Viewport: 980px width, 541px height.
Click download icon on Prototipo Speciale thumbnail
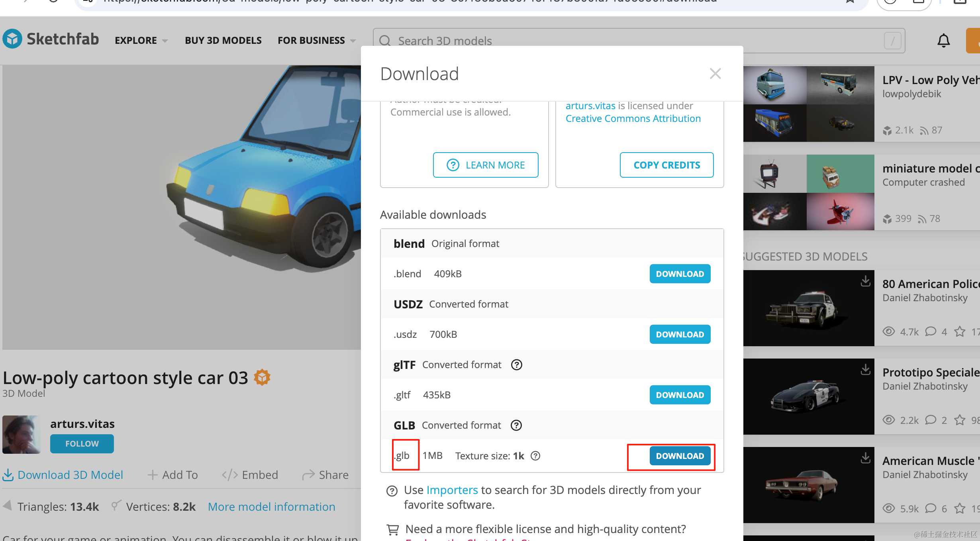(x=865, y=370)
